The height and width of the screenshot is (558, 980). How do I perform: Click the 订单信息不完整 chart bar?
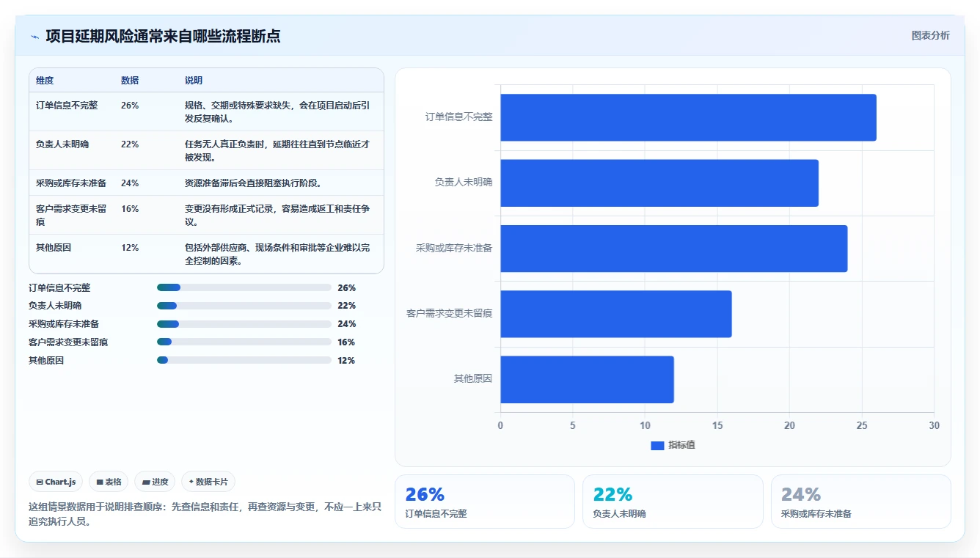pos(688,117)
